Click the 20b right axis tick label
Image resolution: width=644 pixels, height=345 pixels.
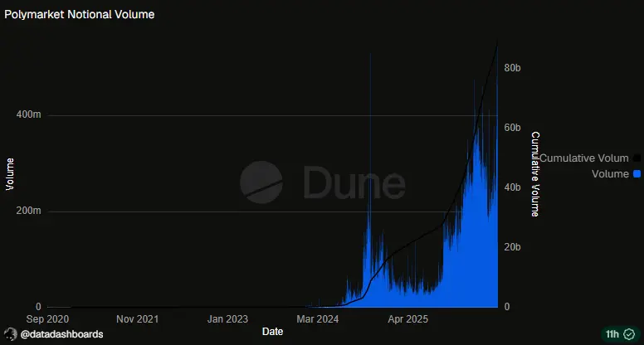(x=512, y=247)
